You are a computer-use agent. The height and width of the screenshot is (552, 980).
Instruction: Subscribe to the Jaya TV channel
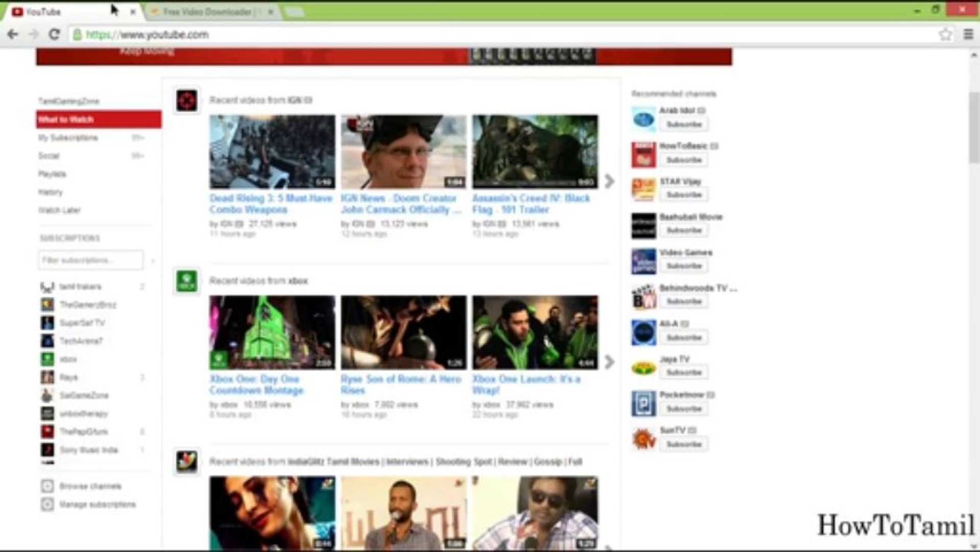pos(684,373)
